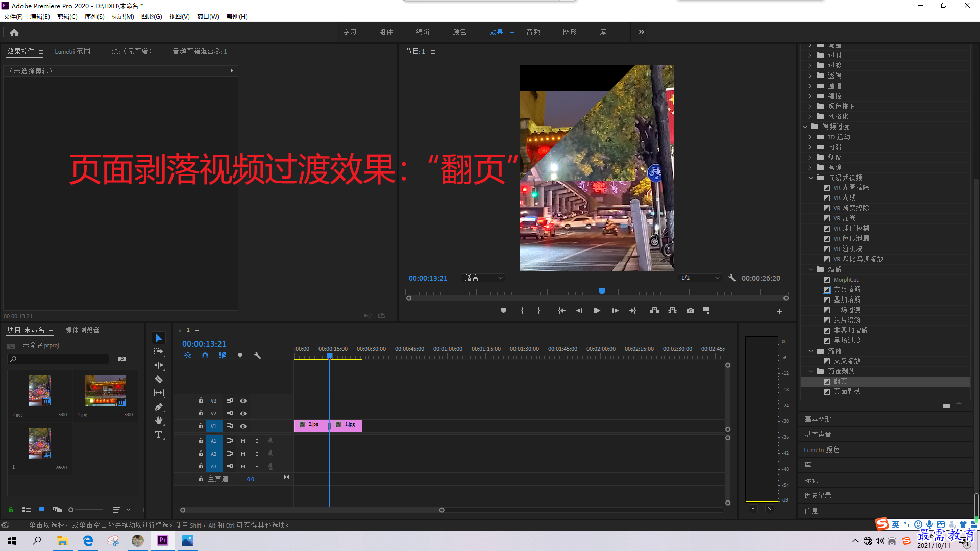Click the Extract button
The width and height of the screenshot is (980, 551).
point(673,311)
